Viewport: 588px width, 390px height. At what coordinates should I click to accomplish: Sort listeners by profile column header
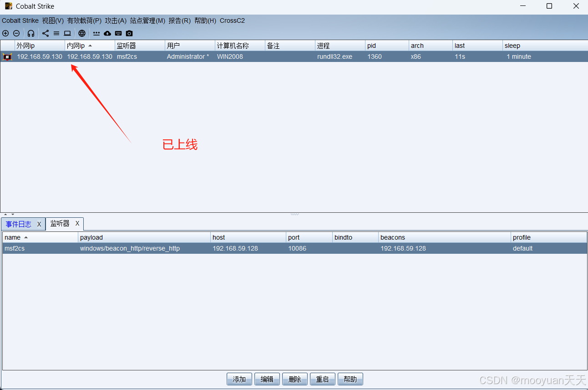(x=549, y=237)
